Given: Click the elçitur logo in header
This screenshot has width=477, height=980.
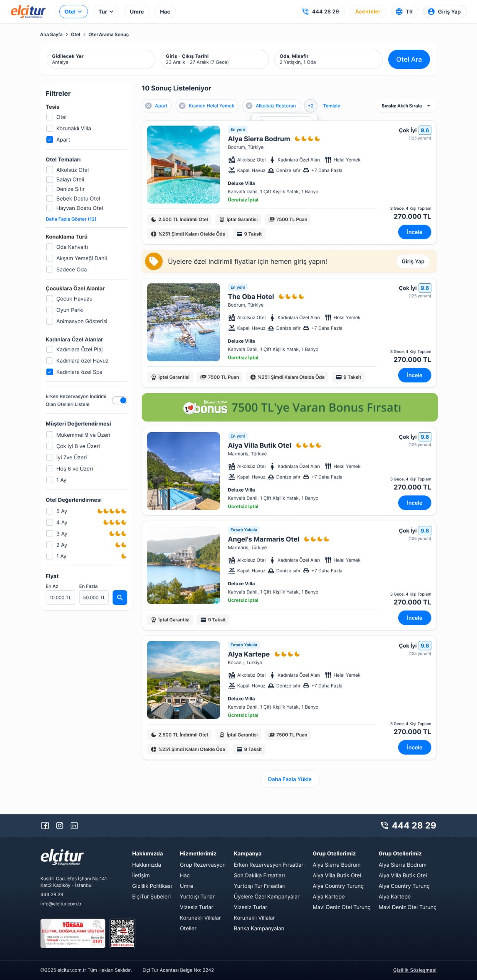Looking at the screenshot, I should coord(28,11).
